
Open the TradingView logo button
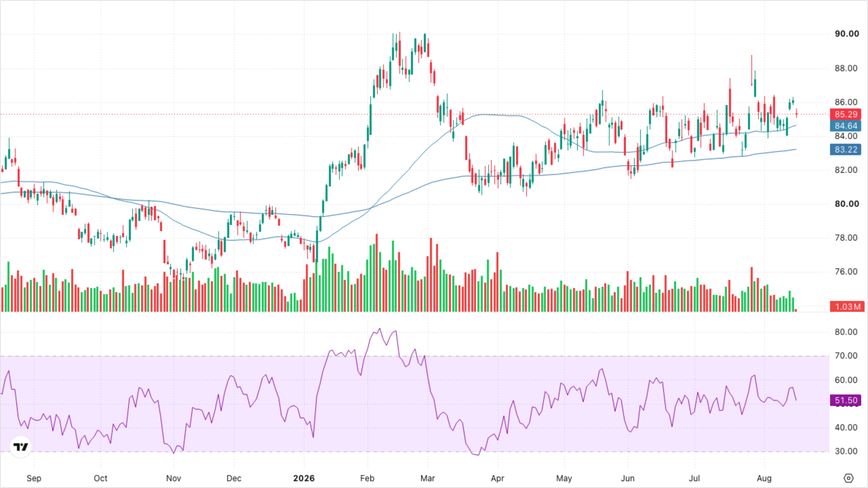(x=21, y=447)
